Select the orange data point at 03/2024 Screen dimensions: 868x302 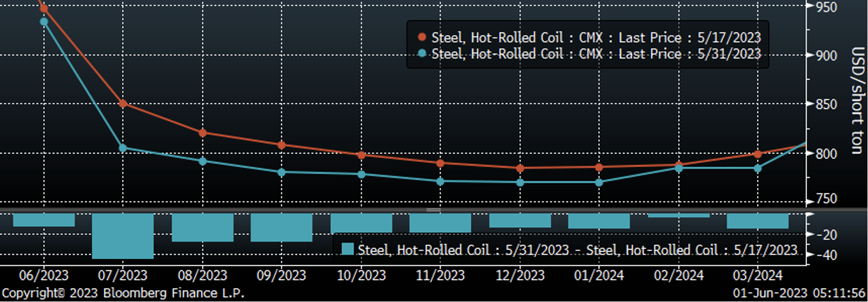pyautogui.click(x=758, y=154)
